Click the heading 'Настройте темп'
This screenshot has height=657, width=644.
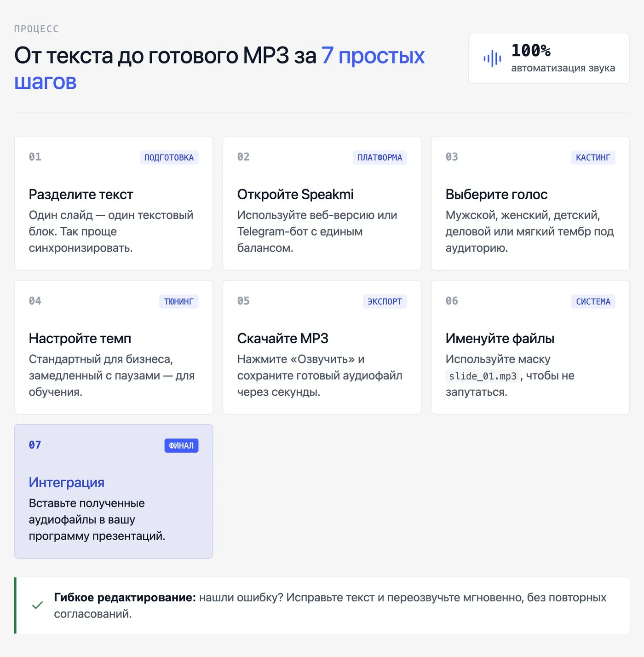point(80,338)
